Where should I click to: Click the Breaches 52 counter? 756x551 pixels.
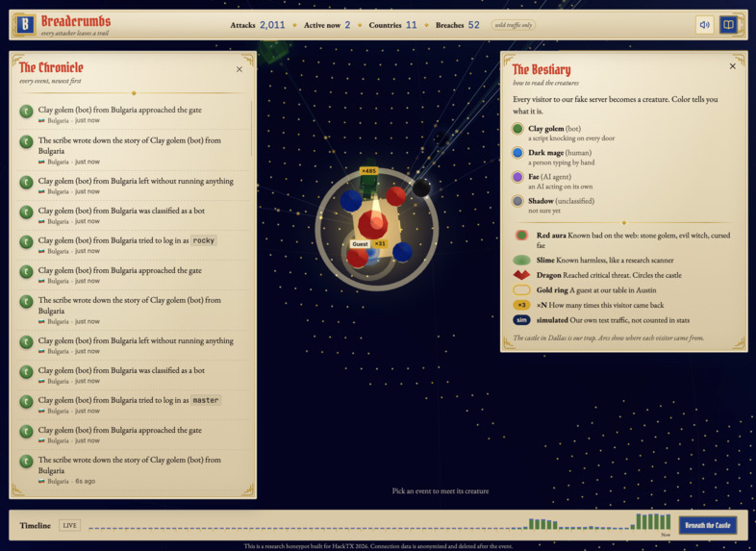458,25
